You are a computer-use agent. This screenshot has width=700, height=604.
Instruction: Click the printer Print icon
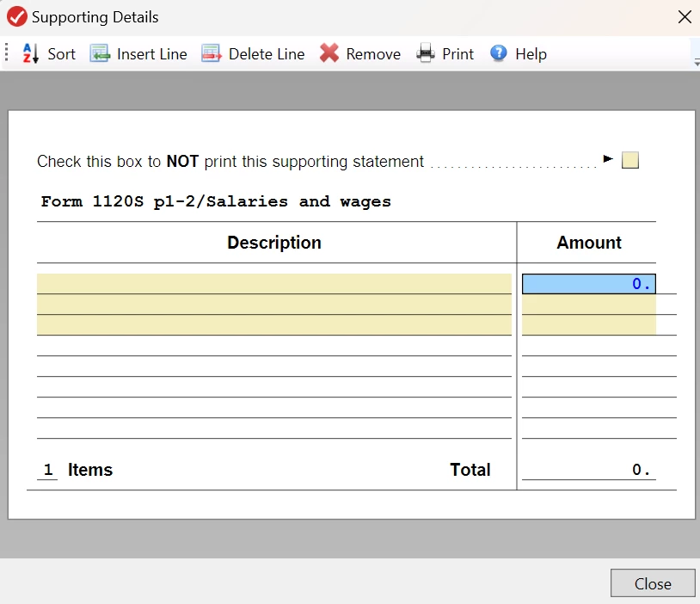pyautogui.click(x=426, y=53)
